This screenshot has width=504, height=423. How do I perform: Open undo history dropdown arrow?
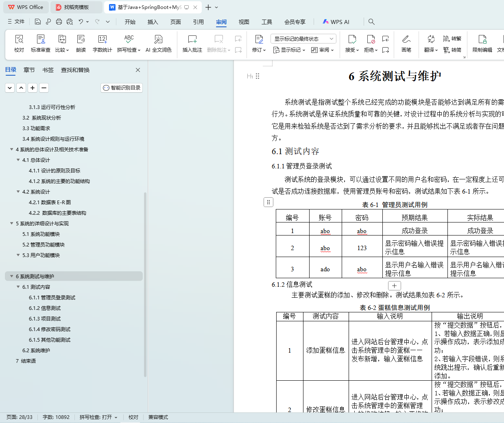[x=87, y=22]
